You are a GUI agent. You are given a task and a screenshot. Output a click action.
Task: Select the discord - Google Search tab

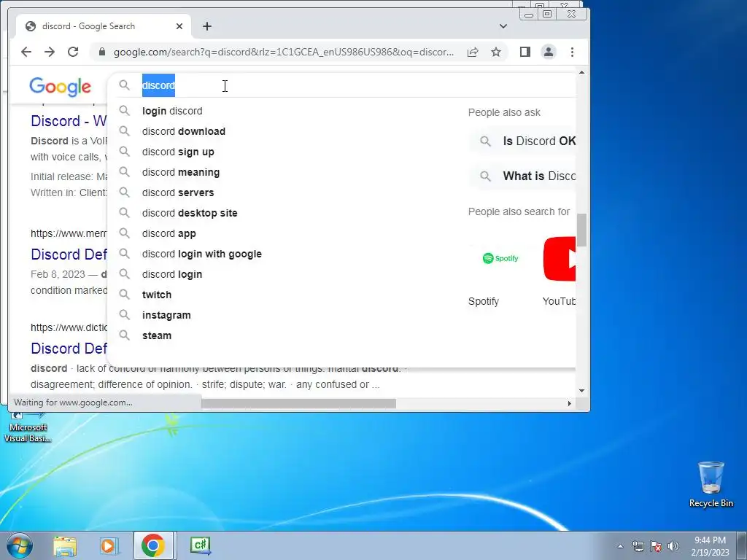tap(104, 26)
